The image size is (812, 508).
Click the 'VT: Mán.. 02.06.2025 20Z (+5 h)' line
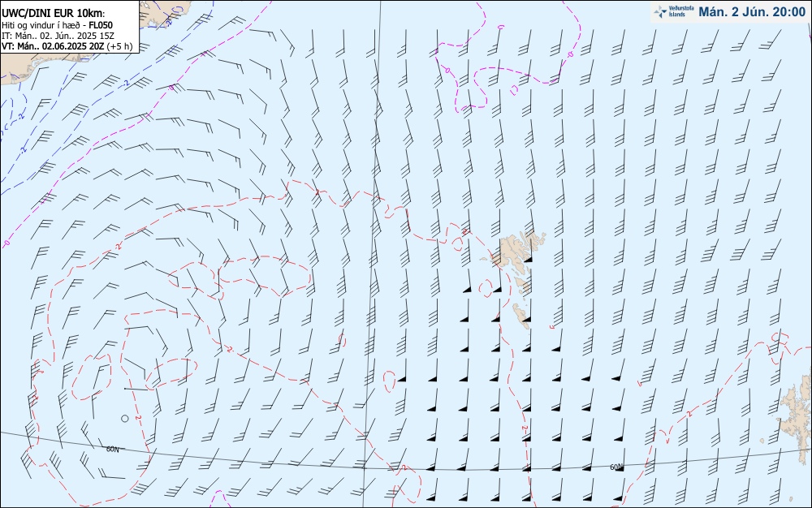(67, 46)
